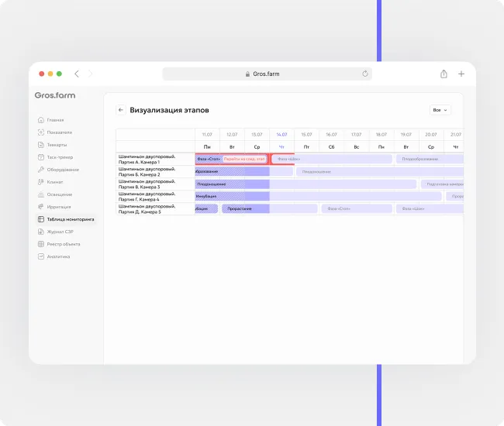Image resolution: width=504 pixels, height=426 pixels.
Task: Open the Таск-трекер calendar icon
Action: click(40, 157)
